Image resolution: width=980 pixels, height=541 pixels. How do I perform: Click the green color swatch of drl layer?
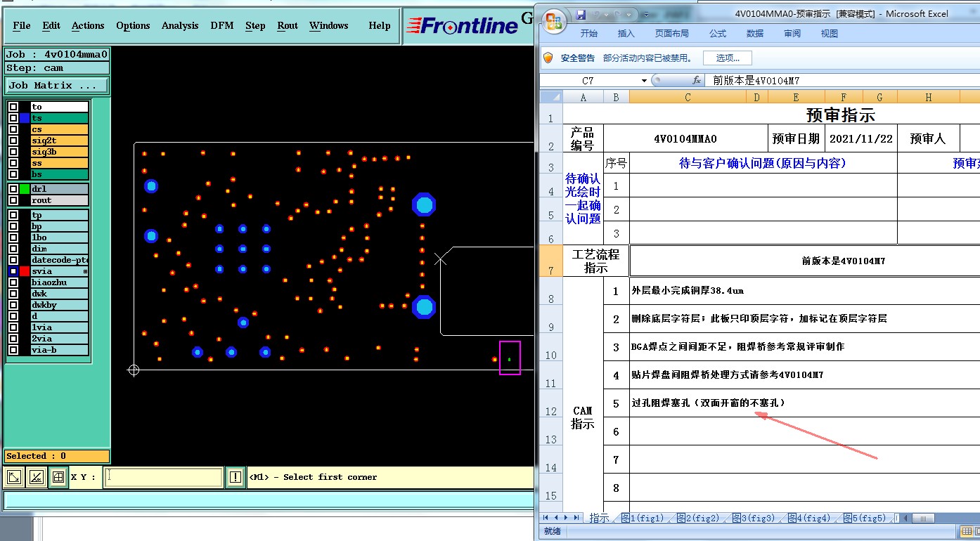(25, 189)
